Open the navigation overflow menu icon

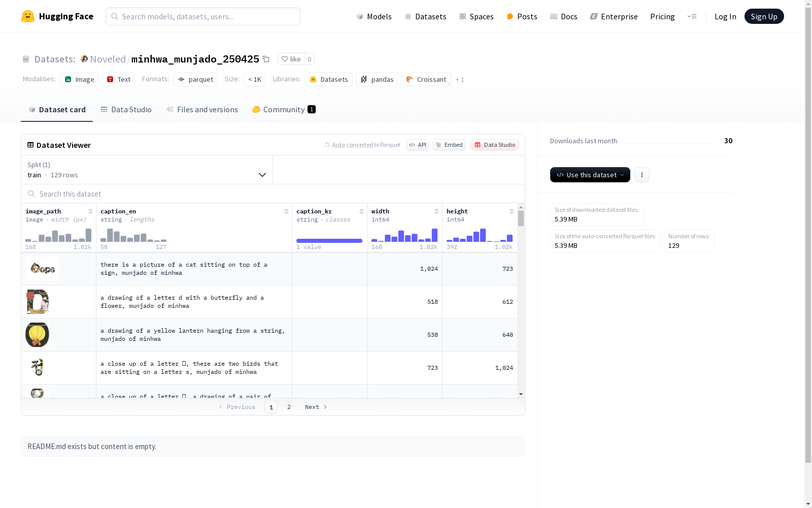pyautogui.click(x=692, y=16)
